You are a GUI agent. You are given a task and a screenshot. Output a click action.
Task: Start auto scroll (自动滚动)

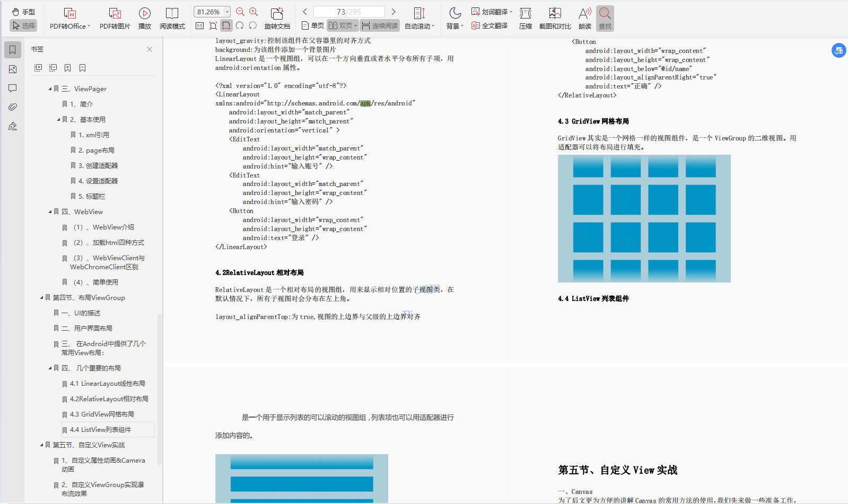click(419, 19)
